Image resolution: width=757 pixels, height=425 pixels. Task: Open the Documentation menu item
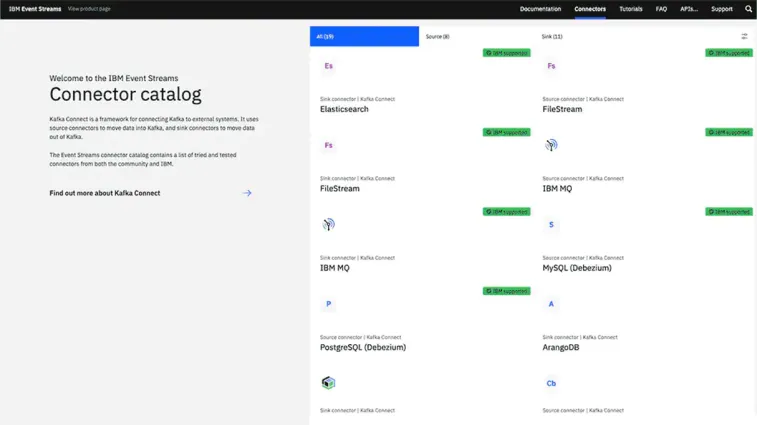[540, 9]
